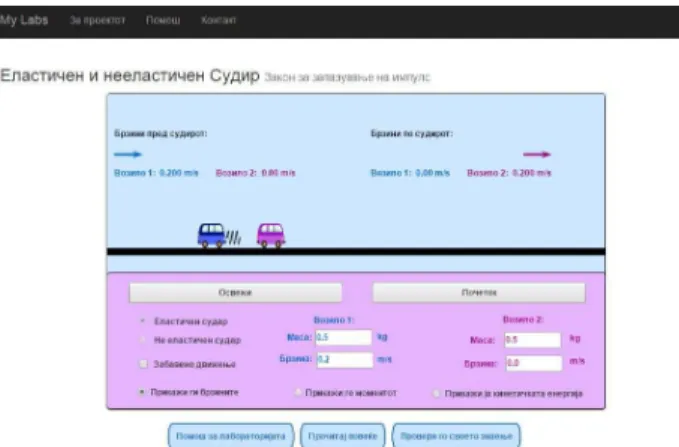Click the blue velocity arrow before collision

tap(128, 154)
